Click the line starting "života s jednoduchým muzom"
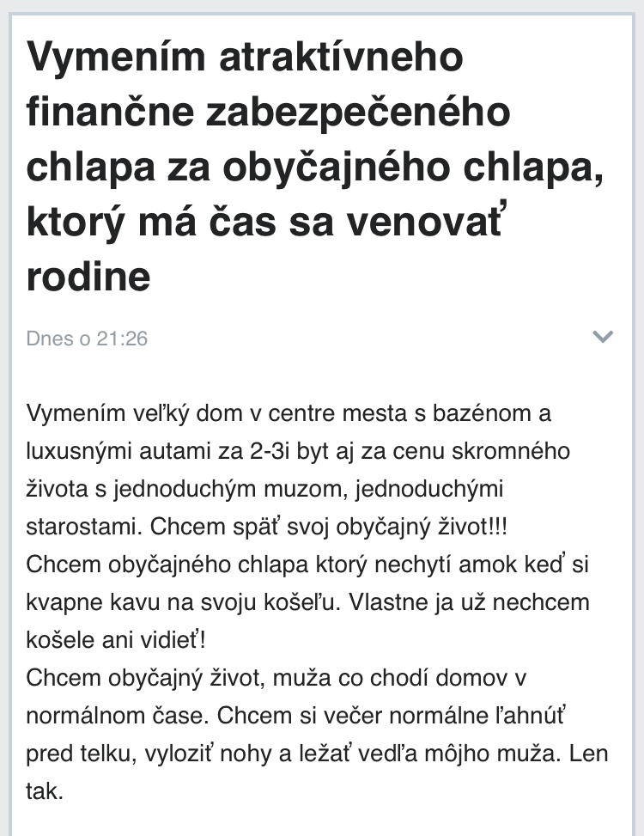 click(264, 489)
